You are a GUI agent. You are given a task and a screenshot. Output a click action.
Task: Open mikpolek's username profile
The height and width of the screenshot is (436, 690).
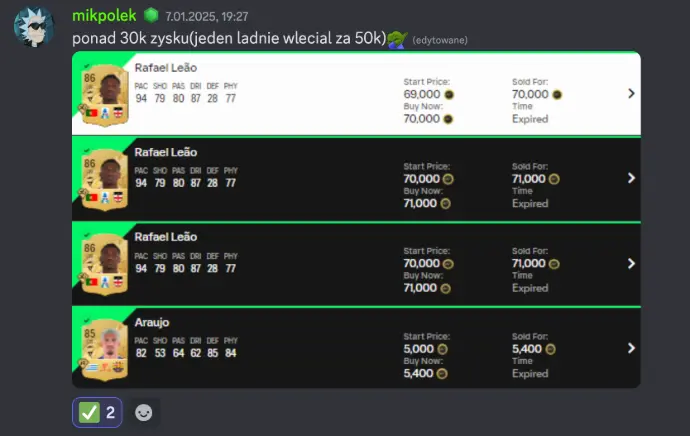click(104, 15)
